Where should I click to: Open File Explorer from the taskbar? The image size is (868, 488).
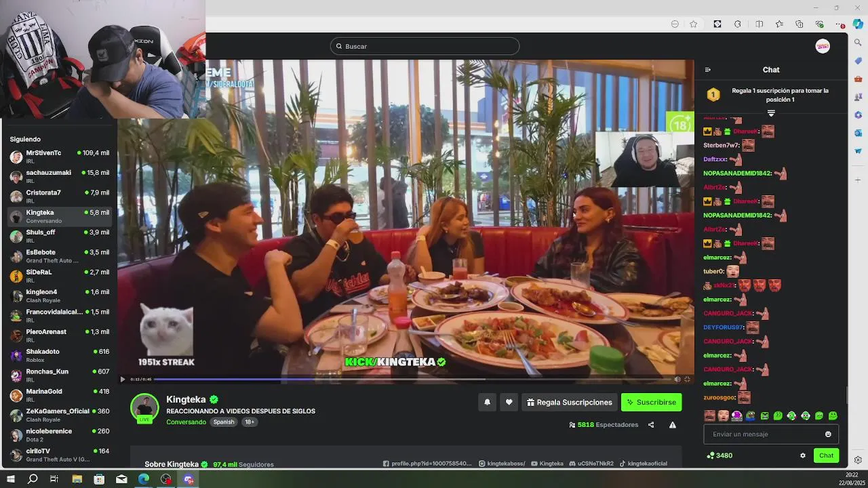pos(77,479)
